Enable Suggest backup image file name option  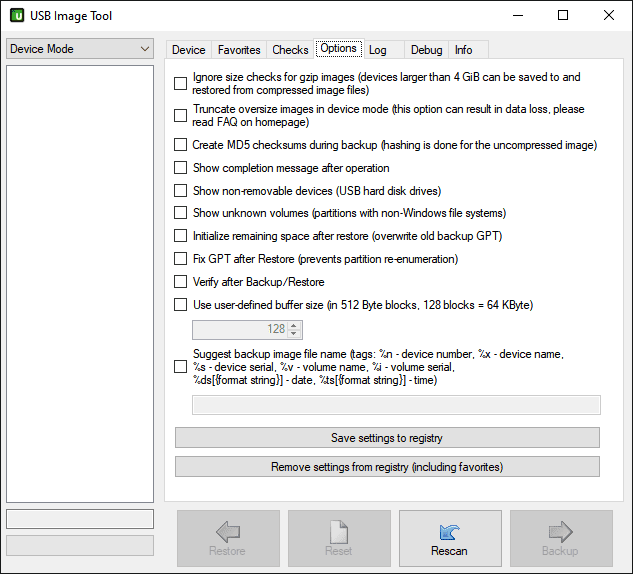click(x=180, y=367)
